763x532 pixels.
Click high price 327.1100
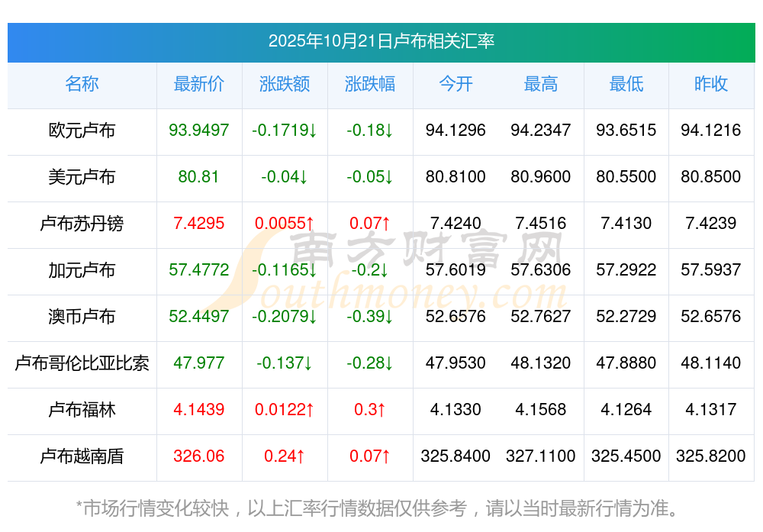541,456
